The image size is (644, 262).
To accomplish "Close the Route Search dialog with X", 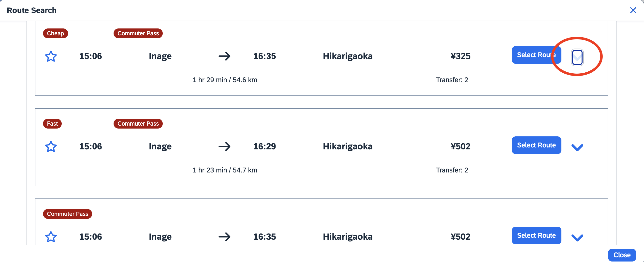I will click(633, 10).
